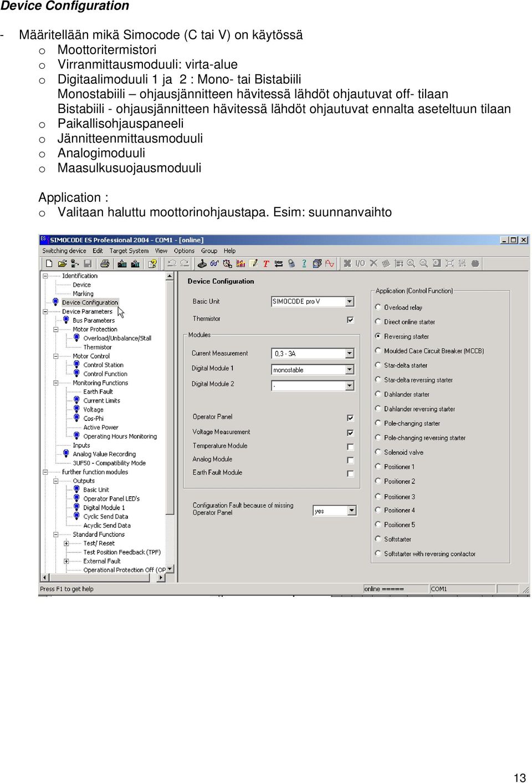Select the Star-delta starter radio button
This screenshot has width=532, height=783.
pos(378,365)
